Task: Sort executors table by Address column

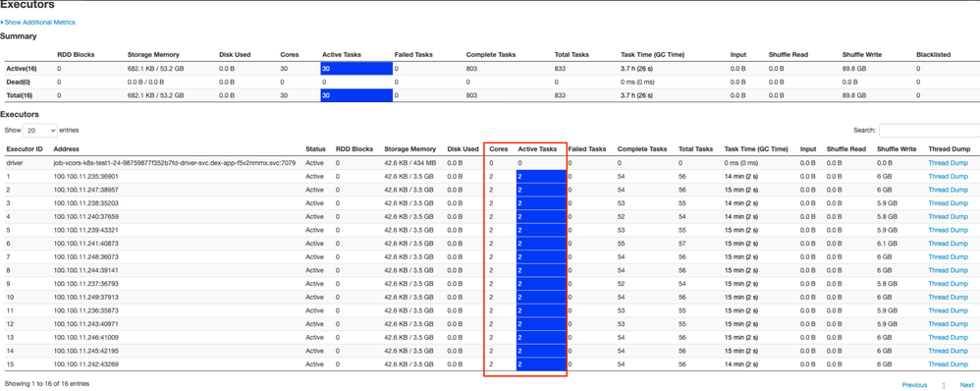Action: tap(66, 149)
